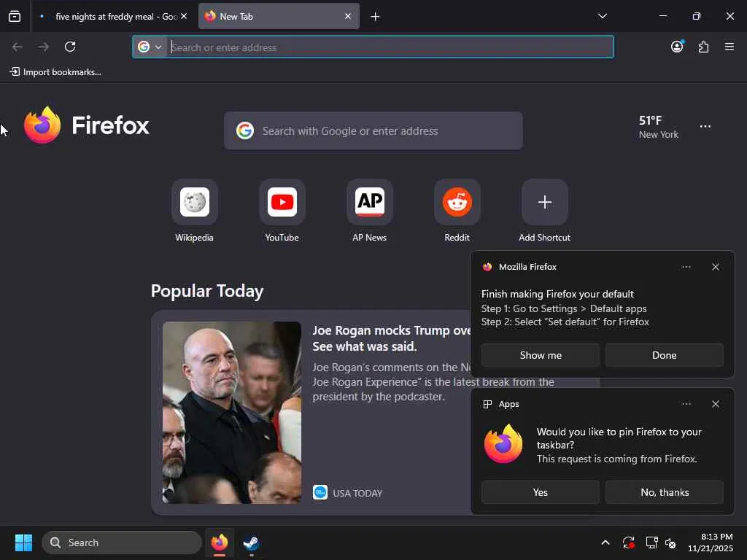Open the Firefox application hamburger menu
This screenshot has height=560, width=747.
pos(729,47)
